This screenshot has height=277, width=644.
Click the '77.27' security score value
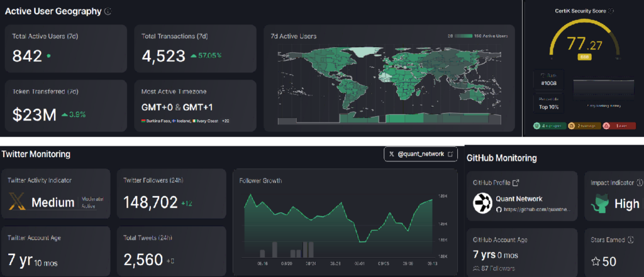[x=584, y=43]
